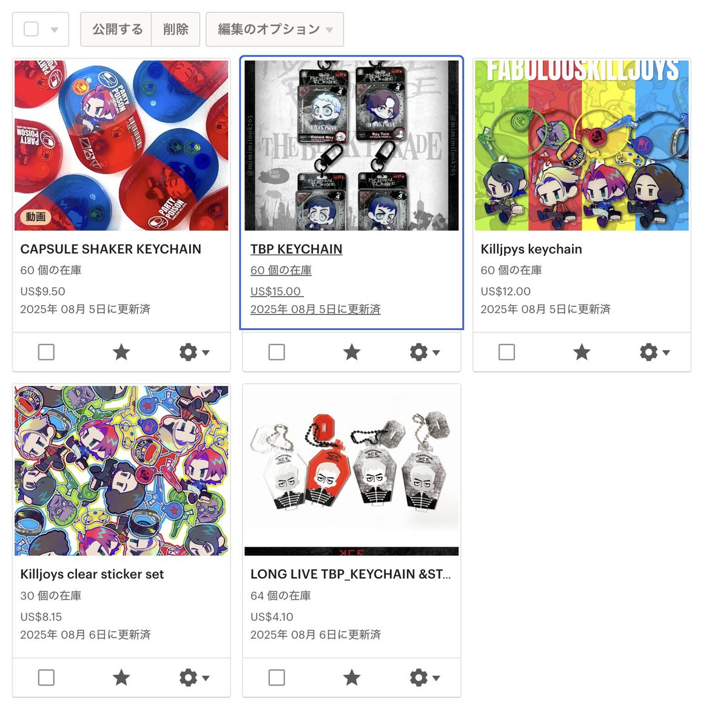Open the 編集のオプション dropdown
This screenshot has height=728, width=712.
click(x=275, y=29)
